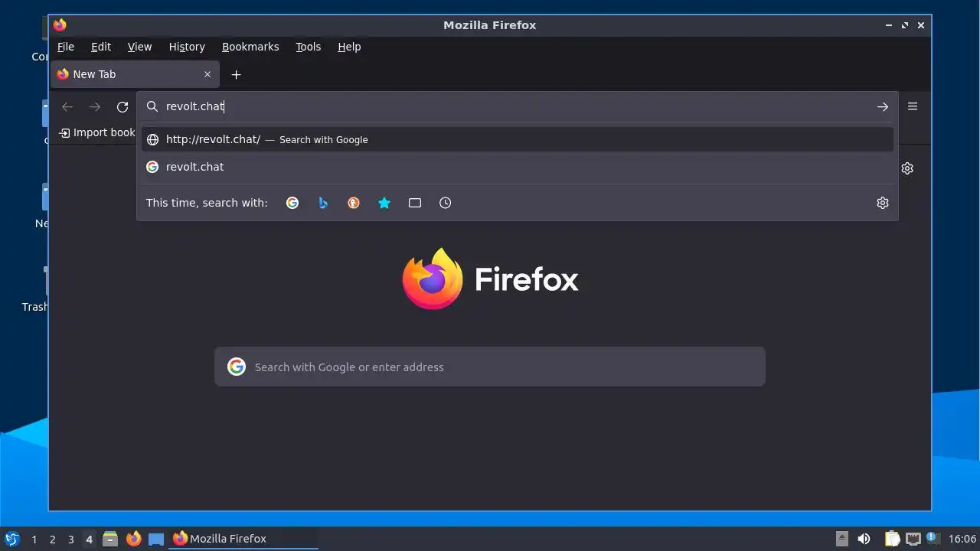This screenshot has width=980, height=551.
Task: Search this time with DuckDuckGo icon
Action: [354, 203]
